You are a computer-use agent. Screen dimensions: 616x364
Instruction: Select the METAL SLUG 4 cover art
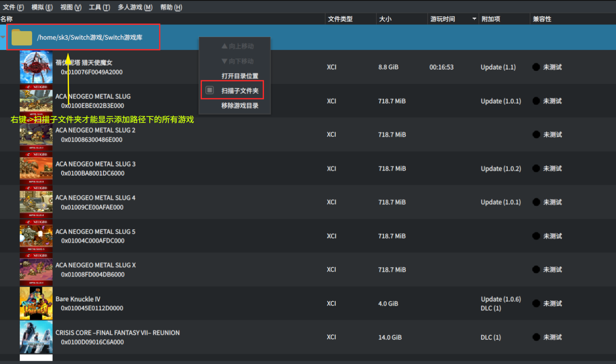pos(36,202)
